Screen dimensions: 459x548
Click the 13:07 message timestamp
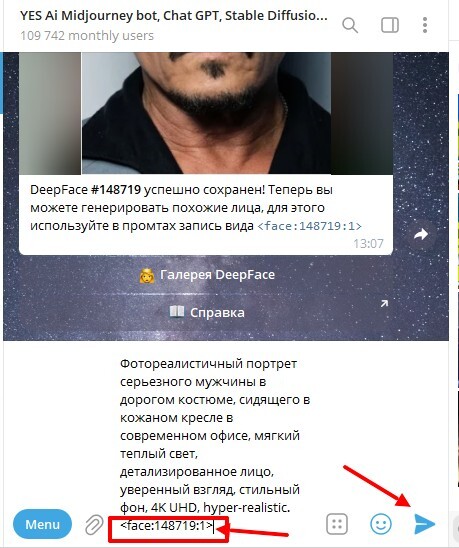tap(368, 243)
